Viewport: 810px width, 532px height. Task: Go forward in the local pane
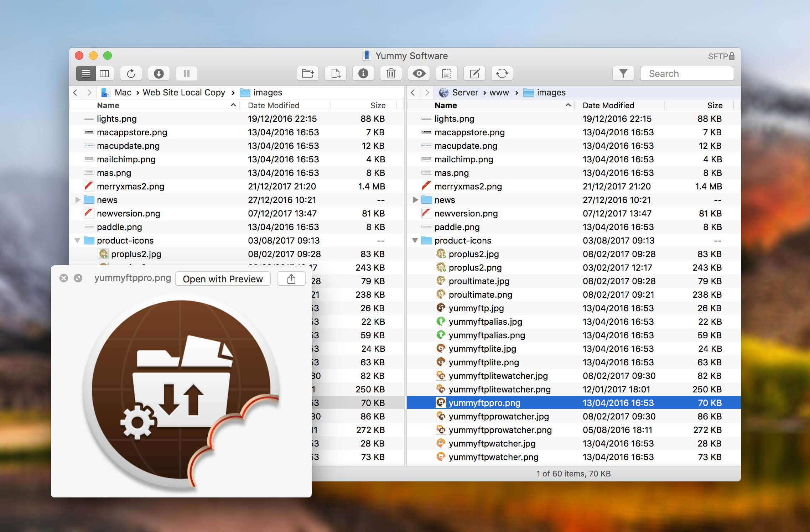point(89,93)
